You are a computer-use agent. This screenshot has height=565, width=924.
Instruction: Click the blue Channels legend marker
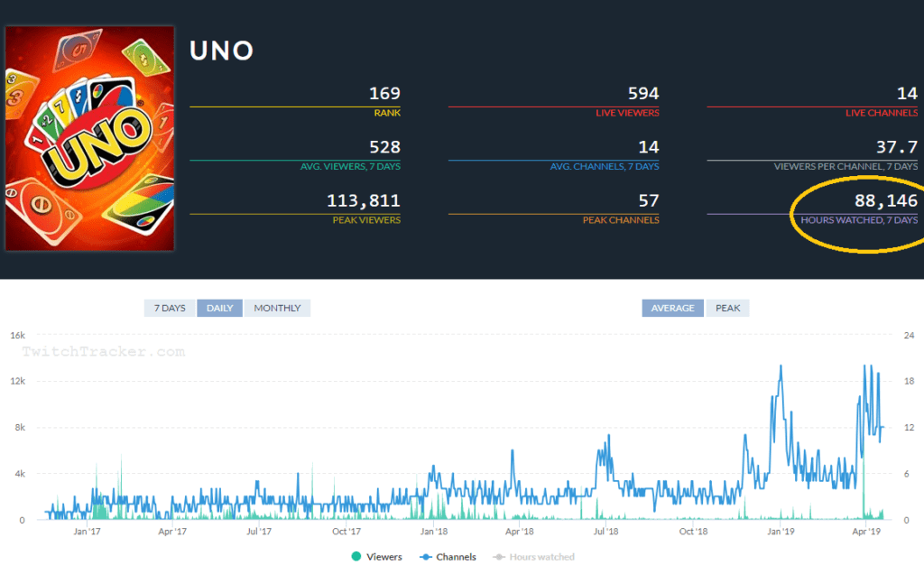point(426,557)
